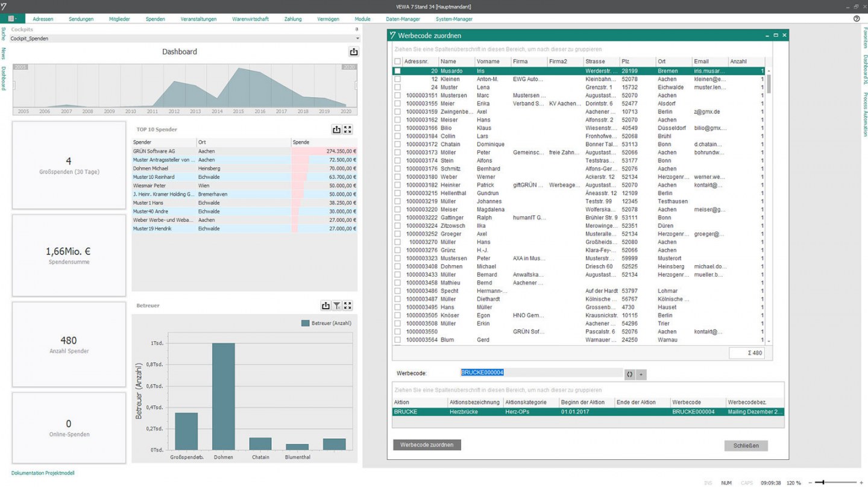
Task: Open the Daten-Manager menu
Action: coord(403,19)
